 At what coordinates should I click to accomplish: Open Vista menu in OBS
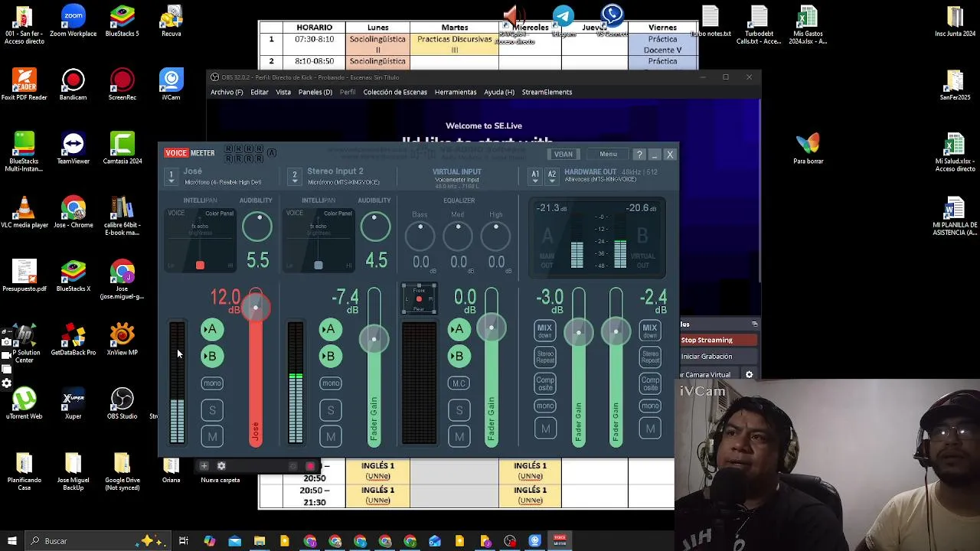283,92
